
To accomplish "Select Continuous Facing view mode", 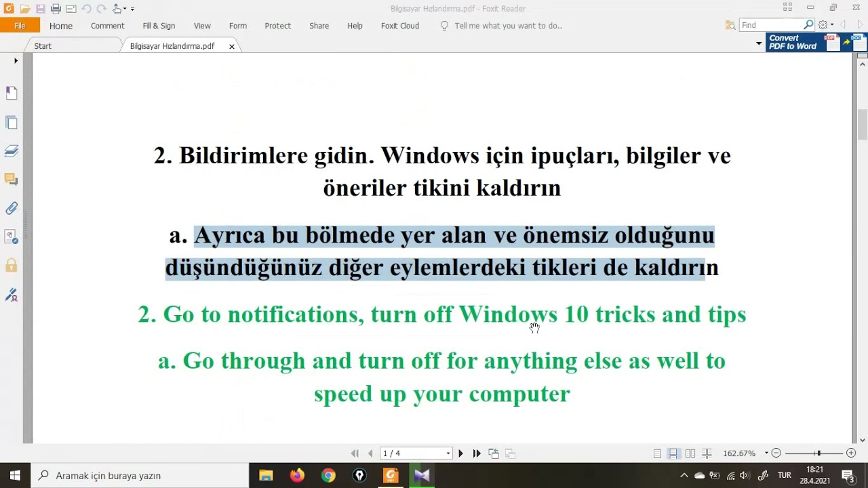I will [707, 453].
